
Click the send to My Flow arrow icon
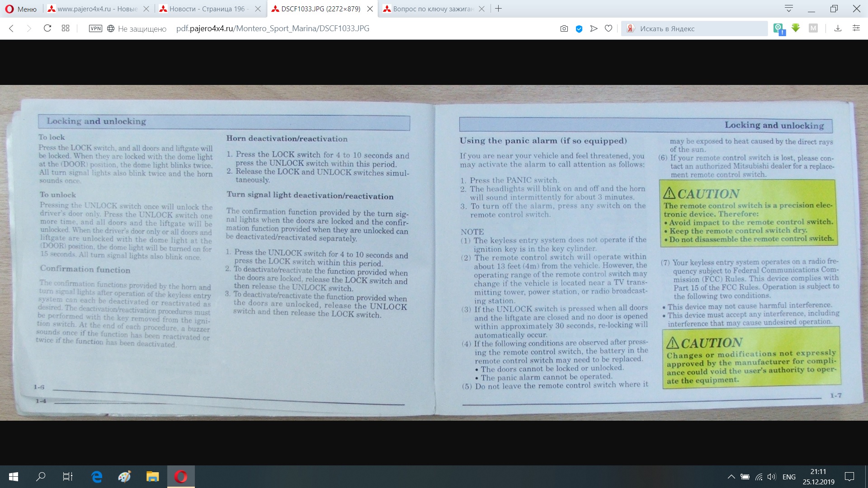tap(594, 28)
